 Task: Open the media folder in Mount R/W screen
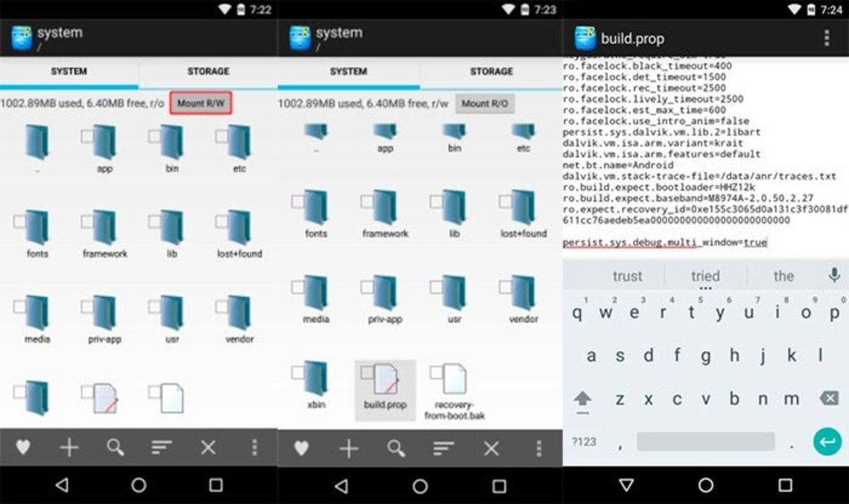tap(37, 319)
